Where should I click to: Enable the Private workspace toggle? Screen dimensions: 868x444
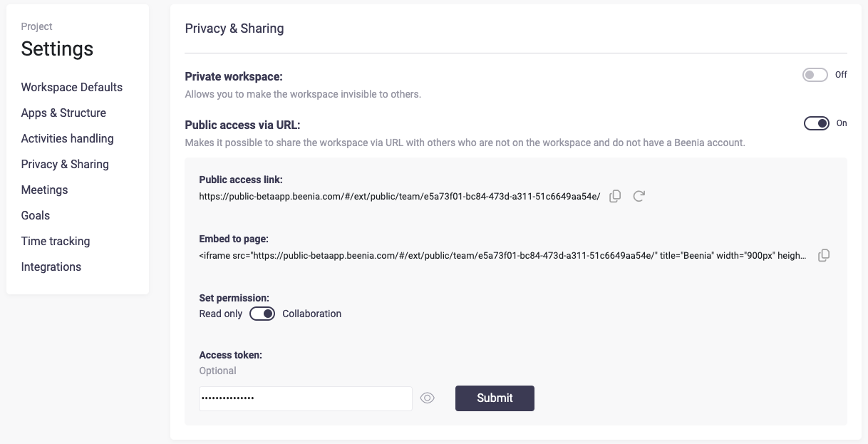[815, 75]
